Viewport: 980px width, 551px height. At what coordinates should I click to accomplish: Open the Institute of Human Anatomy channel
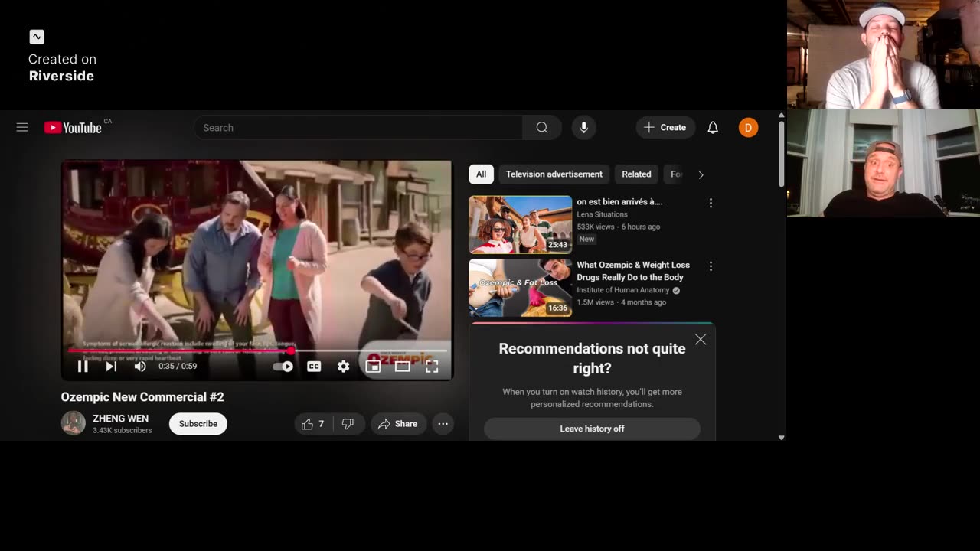point(623,290)
